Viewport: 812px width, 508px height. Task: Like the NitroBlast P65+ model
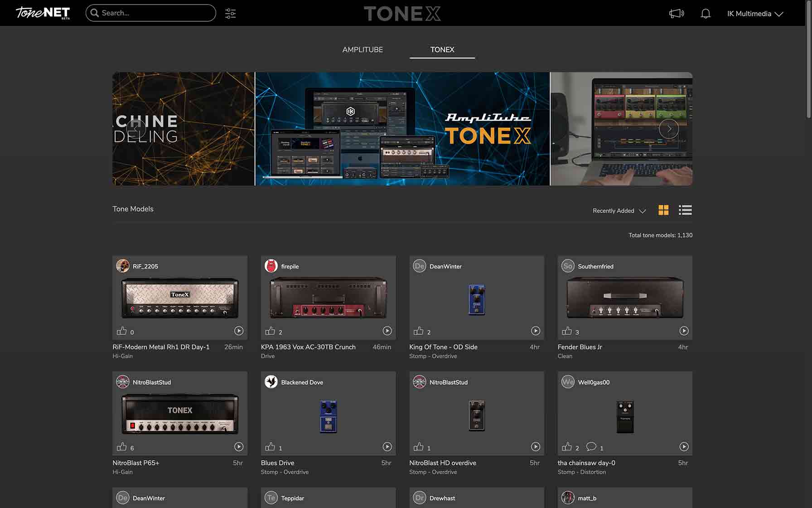coord(122,447)
